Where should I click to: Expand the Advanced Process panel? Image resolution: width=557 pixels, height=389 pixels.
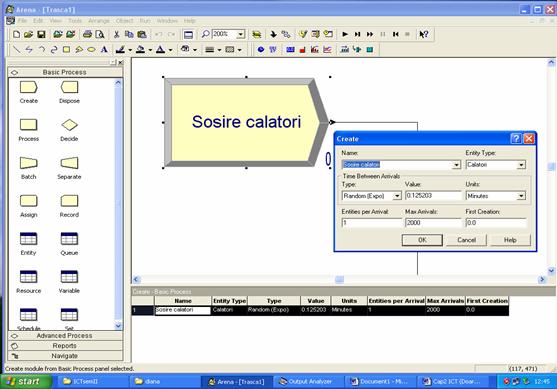65,336
